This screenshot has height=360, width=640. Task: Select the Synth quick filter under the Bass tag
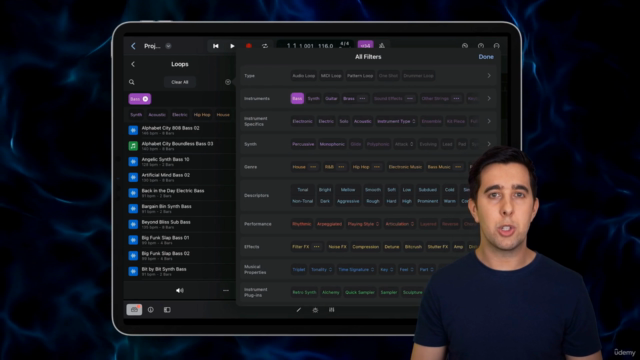pyautogui.click(x=136, y=115)
